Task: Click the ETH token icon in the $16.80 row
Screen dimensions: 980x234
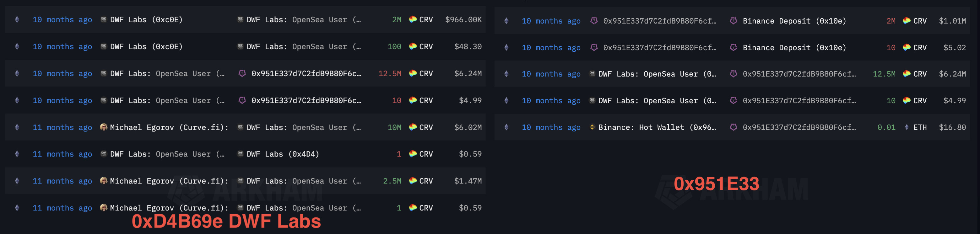Action: pos(907,127)
